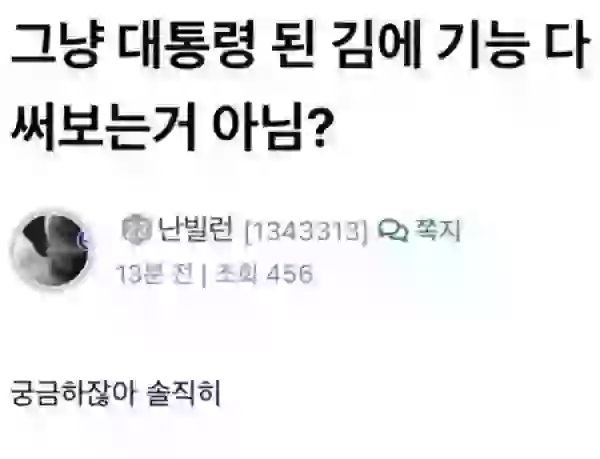The height and width of the screenshot is (459, 600).
Task: Open the 쪽지 message link
Action: point(437,230)
